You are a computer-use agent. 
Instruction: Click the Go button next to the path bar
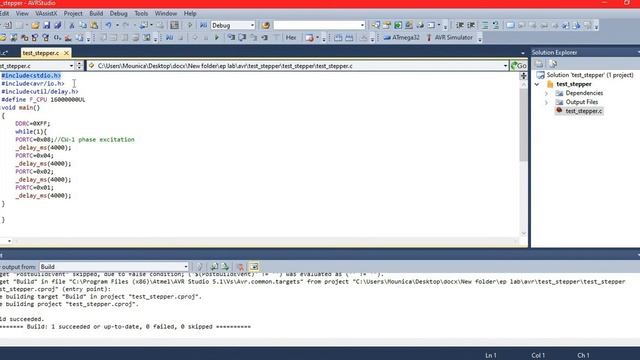tap(519, 66)
